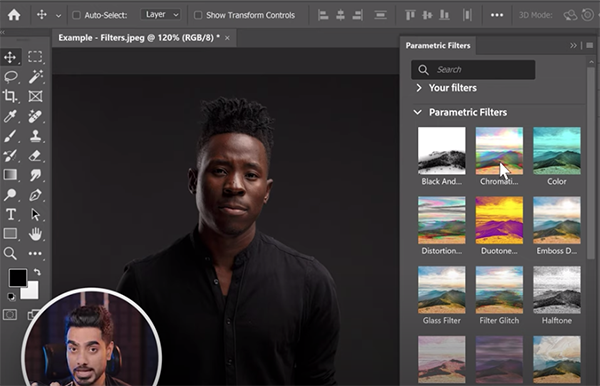Select the Hand tool

35,234
